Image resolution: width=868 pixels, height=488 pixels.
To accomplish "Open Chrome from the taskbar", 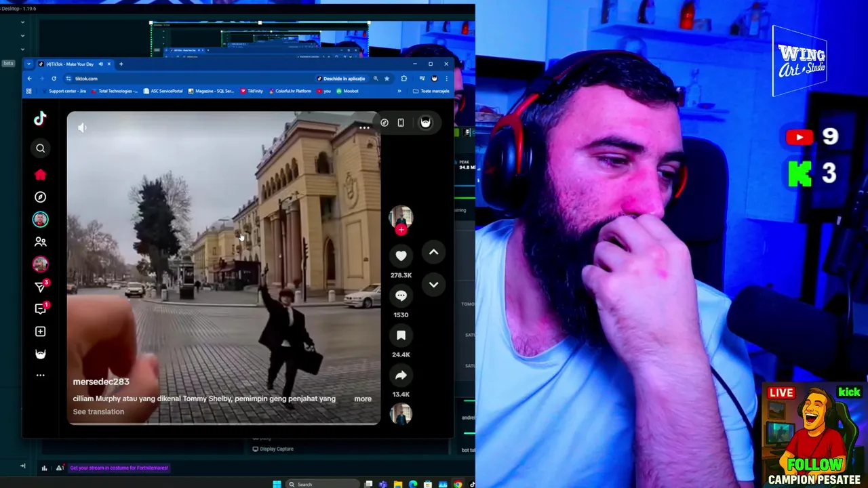I will (458, 484).
